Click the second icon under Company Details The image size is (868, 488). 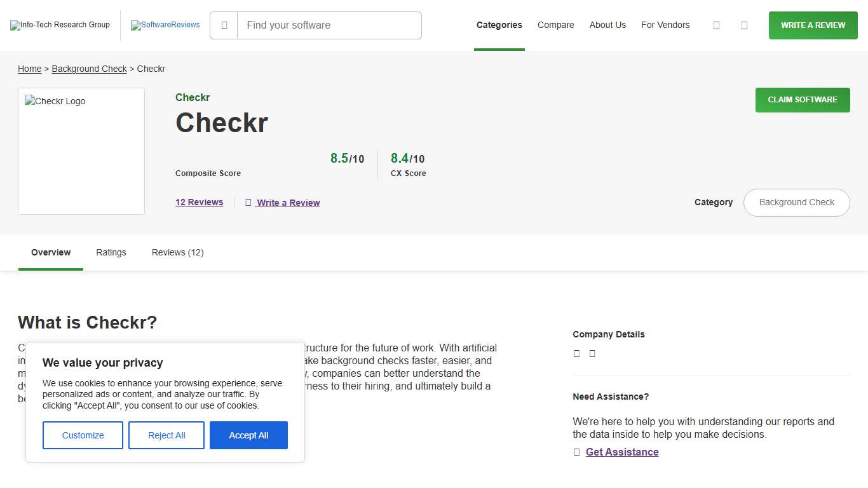[x=592, y=353]
